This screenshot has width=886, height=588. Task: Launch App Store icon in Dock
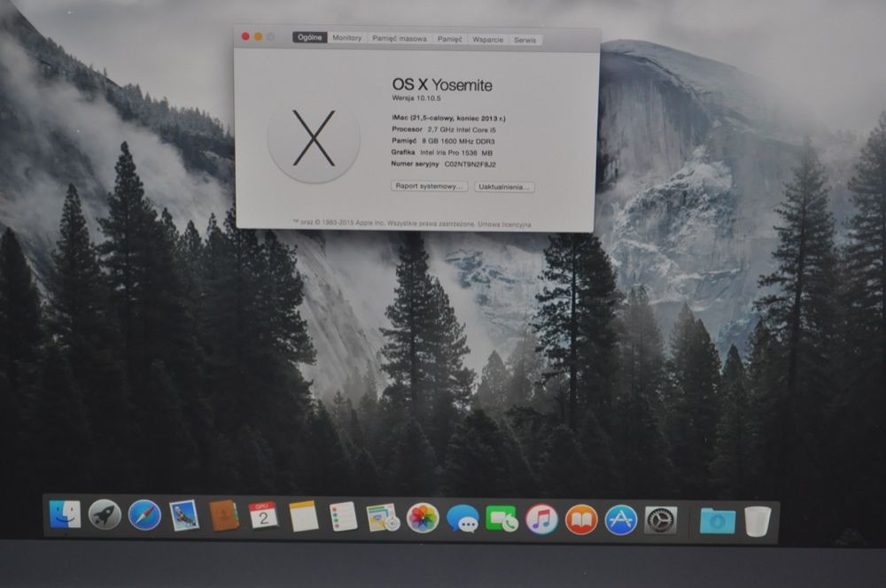coord(621,520)
